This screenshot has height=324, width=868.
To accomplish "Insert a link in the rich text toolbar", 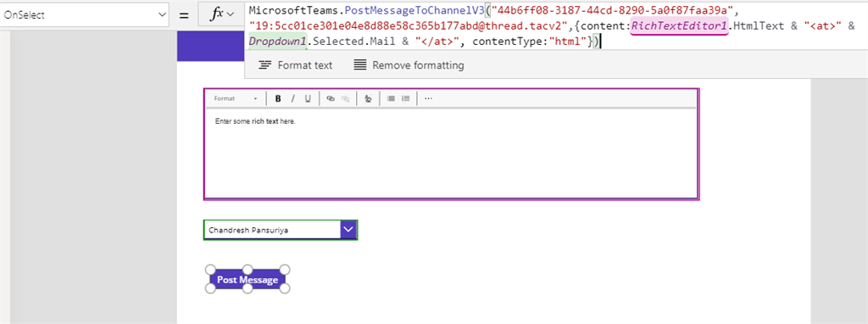I will tap(331, 98).
